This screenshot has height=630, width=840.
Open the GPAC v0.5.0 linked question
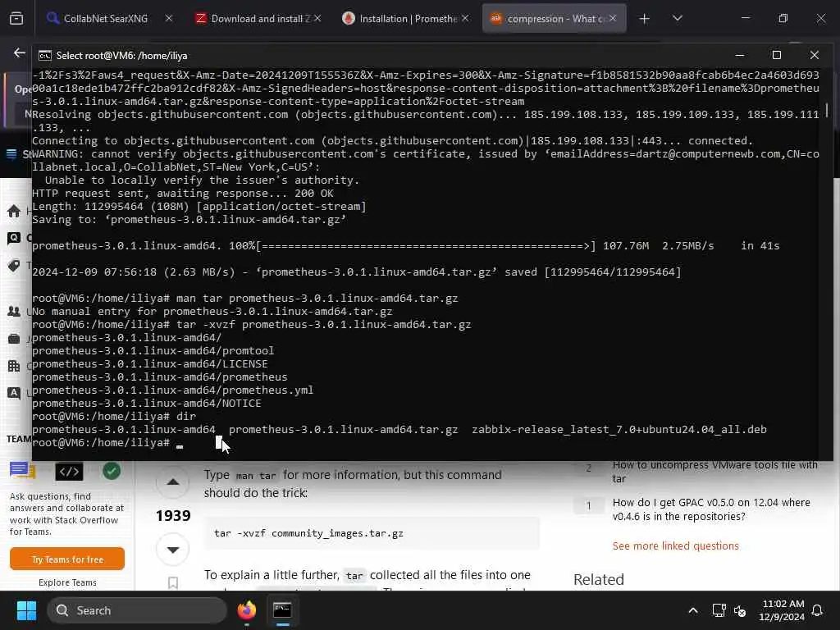711,509
